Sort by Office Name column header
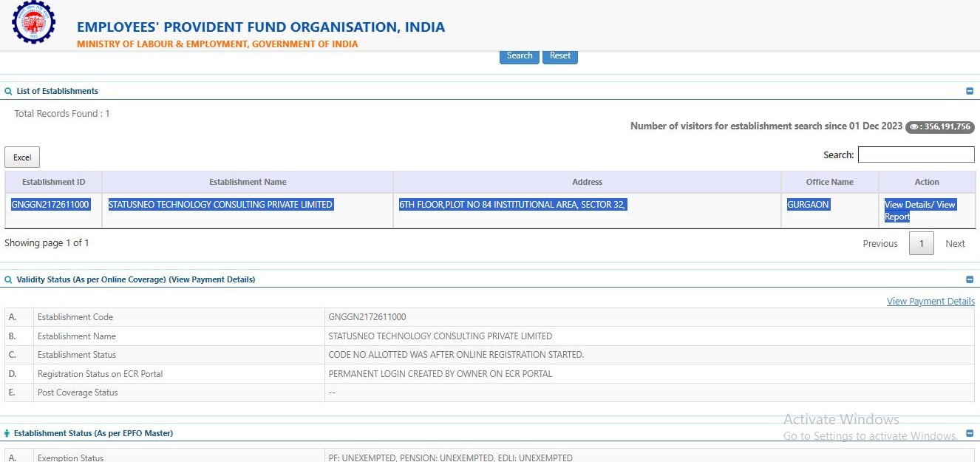Viewport: 980px width, 462px height. click(829, 182)
